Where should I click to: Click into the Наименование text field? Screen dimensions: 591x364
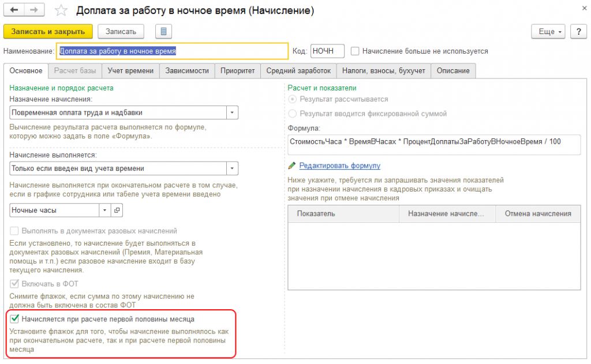point(172,51)
